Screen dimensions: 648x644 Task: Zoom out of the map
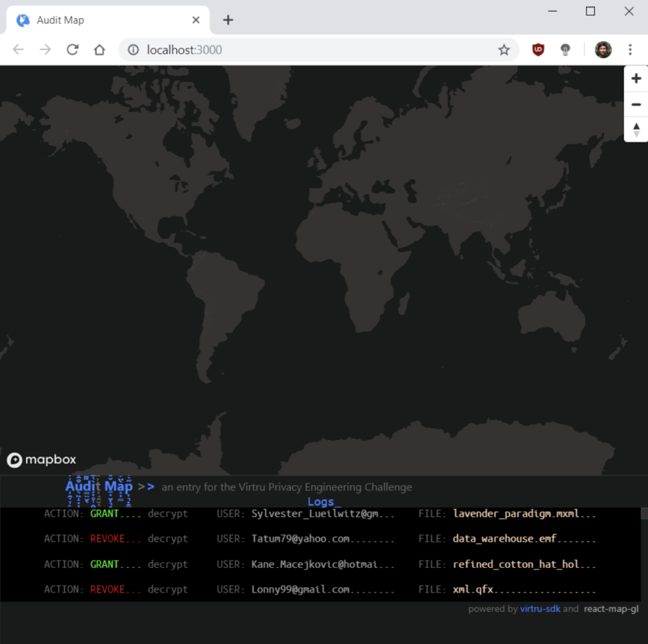636,104
